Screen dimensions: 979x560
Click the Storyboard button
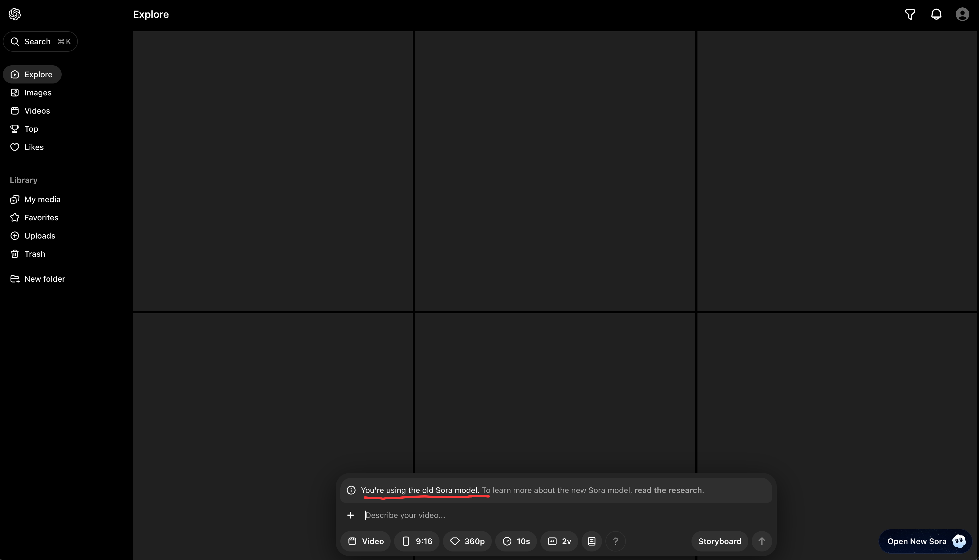pyautogui.click(x=719, y=541)
